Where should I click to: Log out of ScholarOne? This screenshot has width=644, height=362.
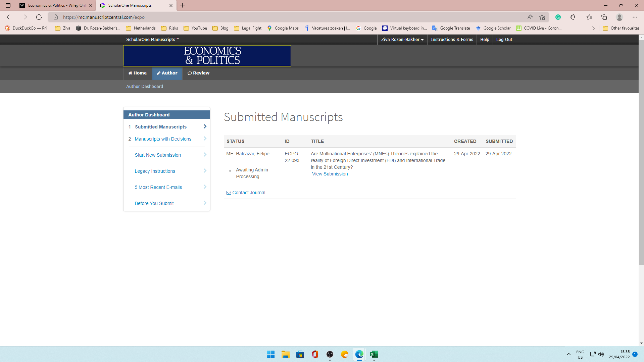coord(504,40)
